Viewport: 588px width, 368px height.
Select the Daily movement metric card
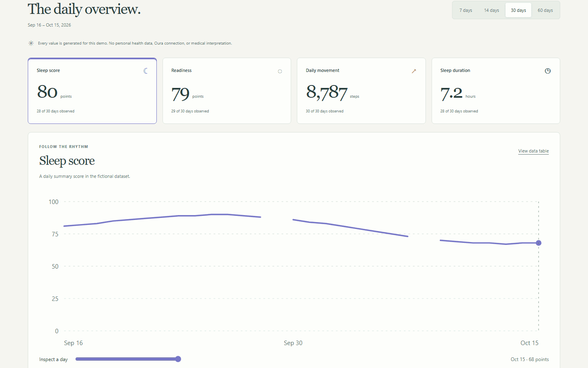click(x=361, y=91)
